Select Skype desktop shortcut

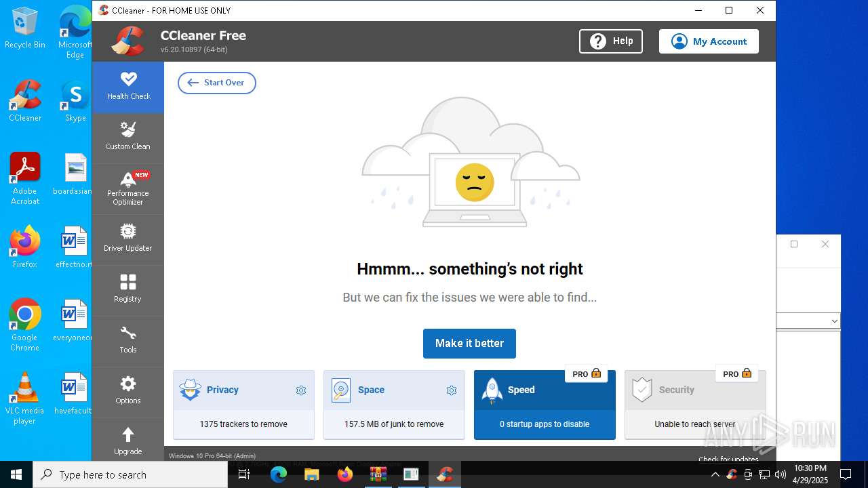[75, 101]
